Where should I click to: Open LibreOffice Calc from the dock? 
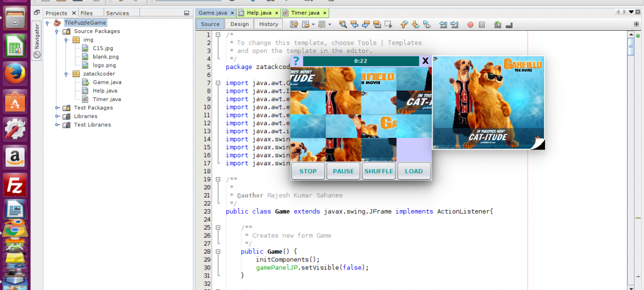tap(15, 46)
